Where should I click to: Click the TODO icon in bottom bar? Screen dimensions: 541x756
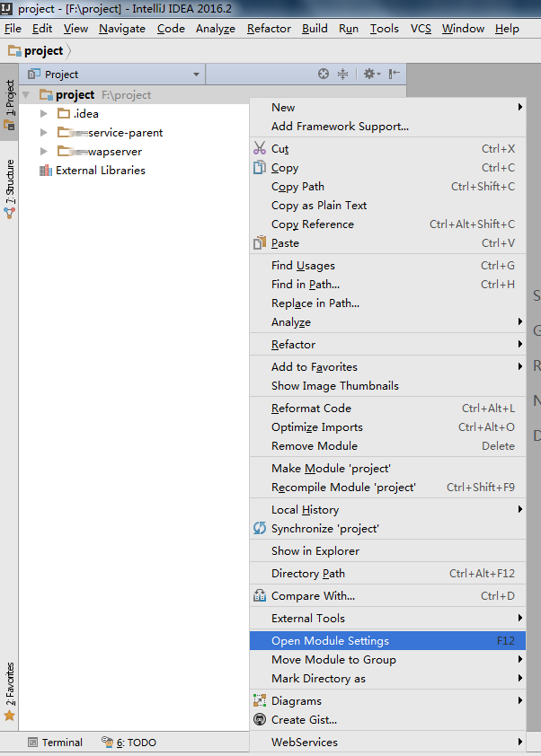(107, 742)
